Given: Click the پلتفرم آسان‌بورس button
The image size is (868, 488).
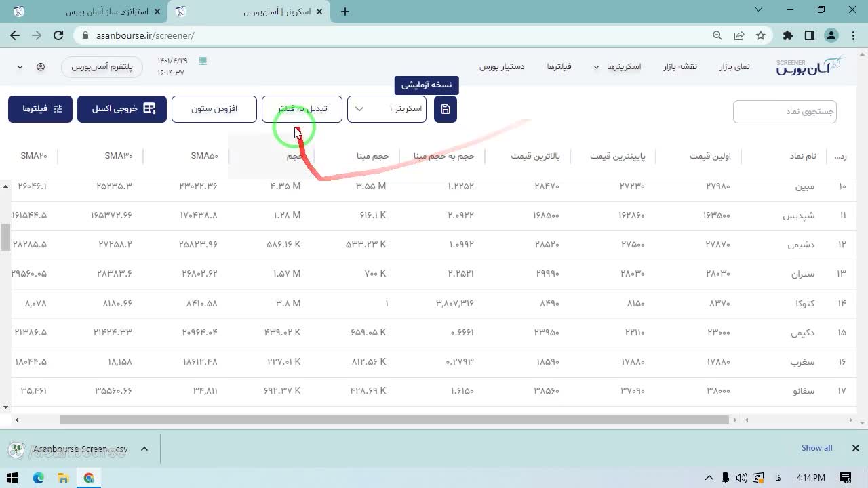Looking at the screenshot, I should coord(102,67).
